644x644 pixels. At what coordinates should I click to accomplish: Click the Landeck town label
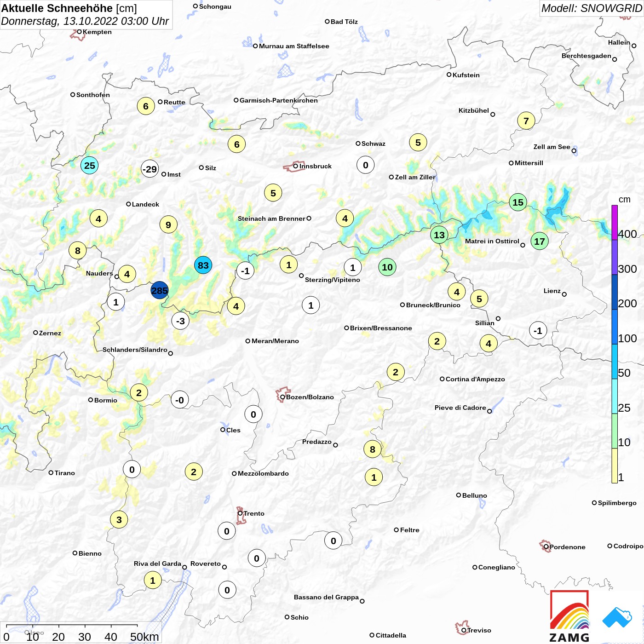(x=145, y=204)
